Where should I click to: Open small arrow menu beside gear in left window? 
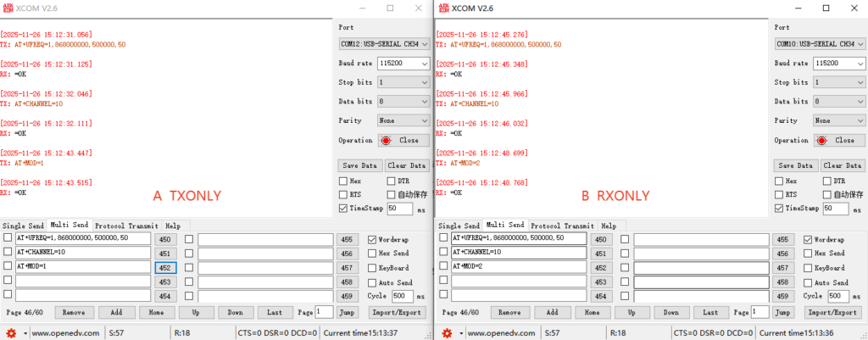pos(24,332)
